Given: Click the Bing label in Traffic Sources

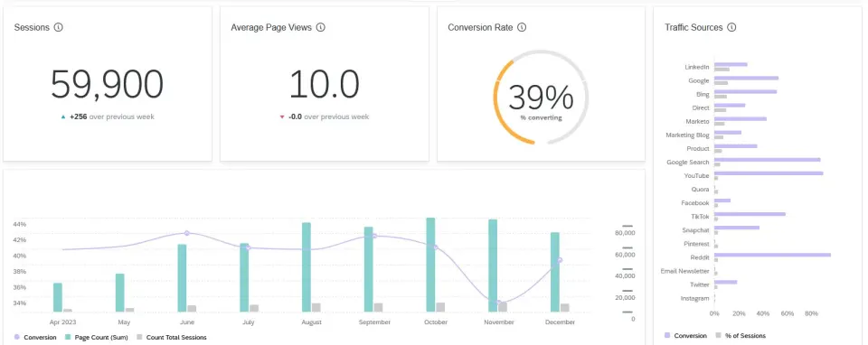Looking at the screenshot, I should click(703, 95).
